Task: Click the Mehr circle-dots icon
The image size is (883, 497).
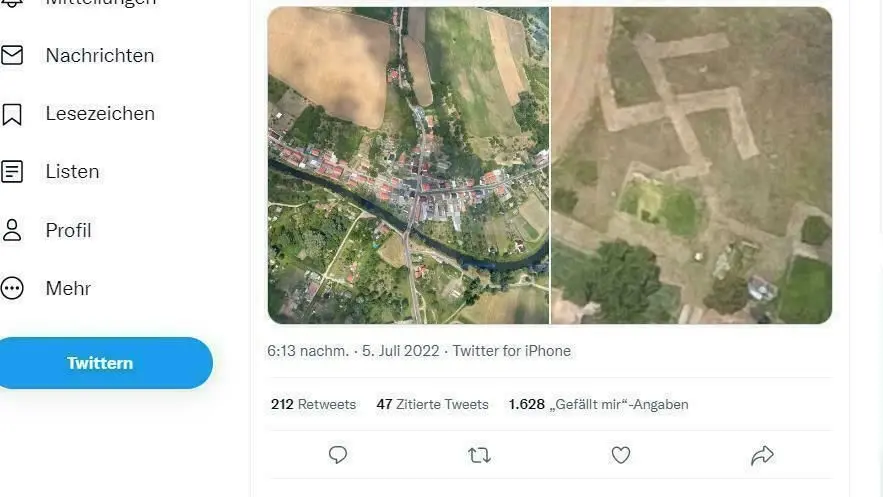Action: click(12, 289)
